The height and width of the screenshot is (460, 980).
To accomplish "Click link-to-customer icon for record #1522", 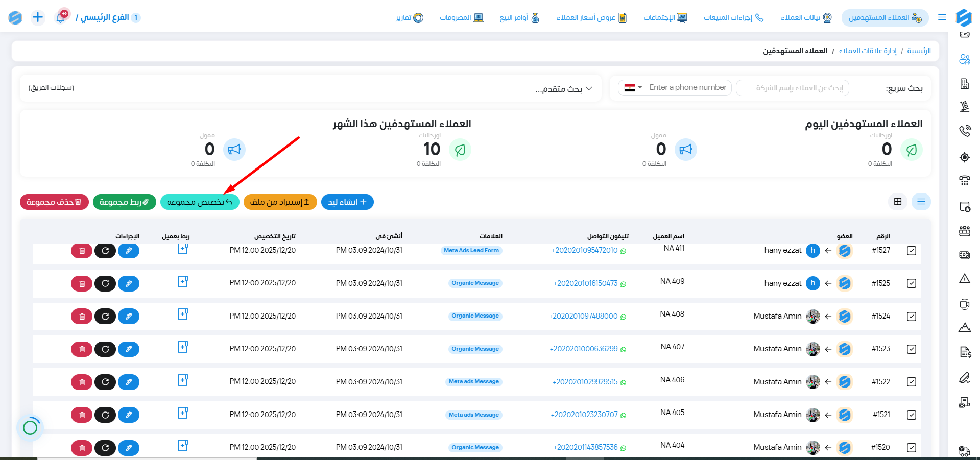I will [183, 380].
